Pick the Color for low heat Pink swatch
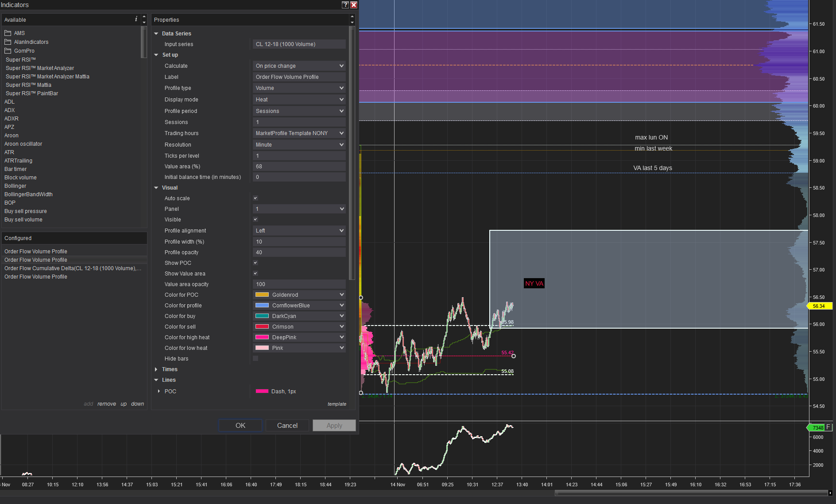Viewport: 836px width, 504px height. pos(262,348)
